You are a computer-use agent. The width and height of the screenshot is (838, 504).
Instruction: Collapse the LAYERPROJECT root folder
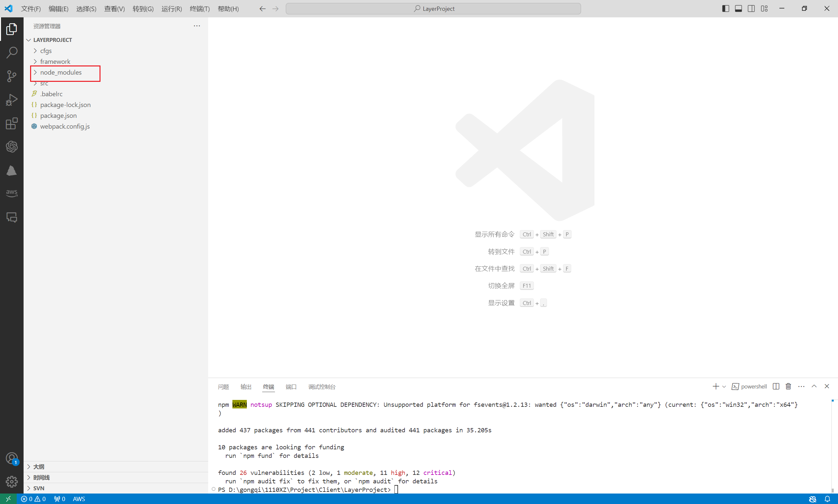tap(117, 40)
